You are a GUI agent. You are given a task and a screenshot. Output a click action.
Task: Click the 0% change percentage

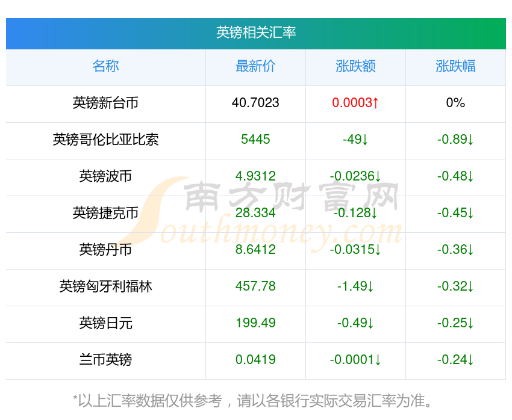[x=455, y=103]
